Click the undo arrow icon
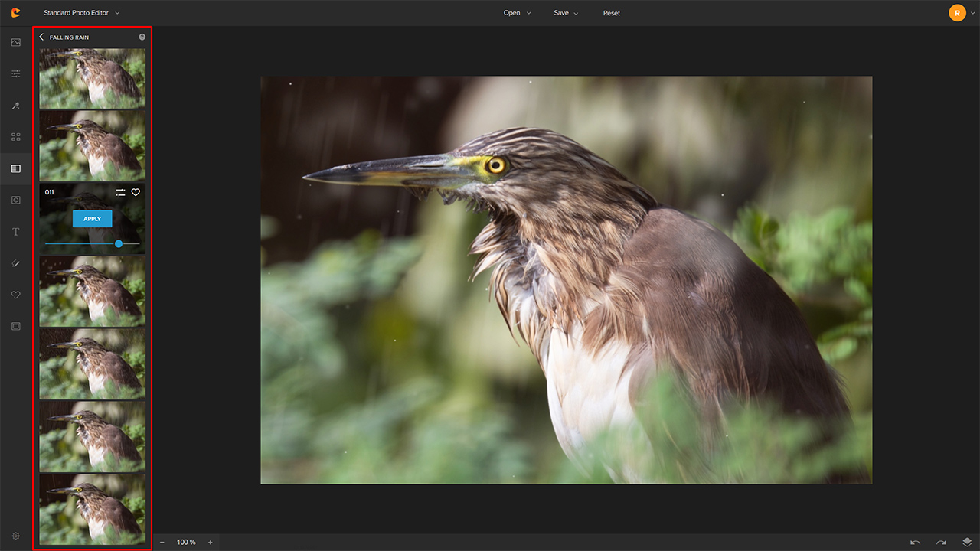Image resolution: width=980 pixels, height=551 pixels. pyautogui.click(x=915, y=542)
